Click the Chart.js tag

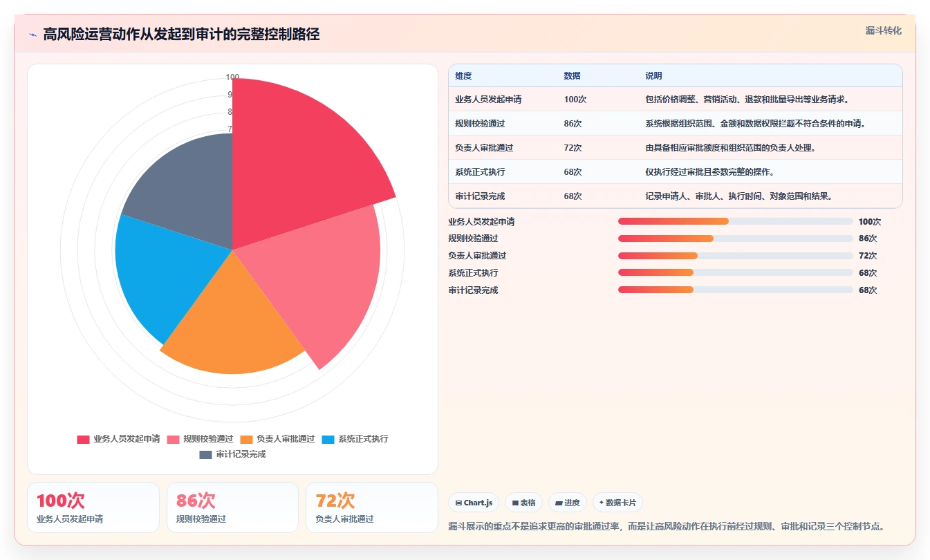(474, 503)
